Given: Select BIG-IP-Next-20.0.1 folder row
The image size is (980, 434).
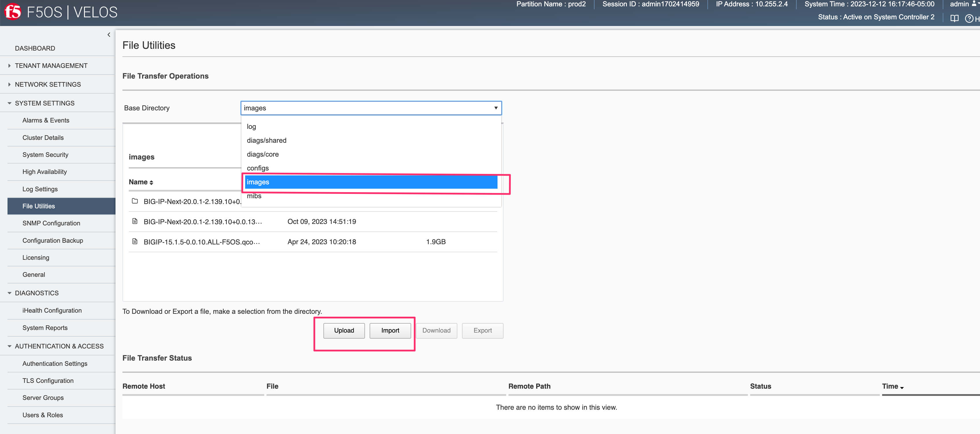Looking at the screenshot, I should pyautogui.click(x=185, y=201).
